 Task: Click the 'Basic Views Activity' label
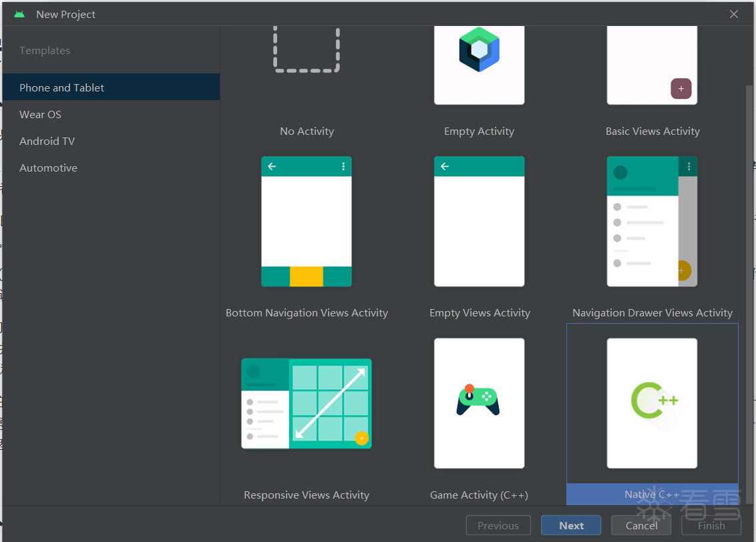click(x=652, y=131)
